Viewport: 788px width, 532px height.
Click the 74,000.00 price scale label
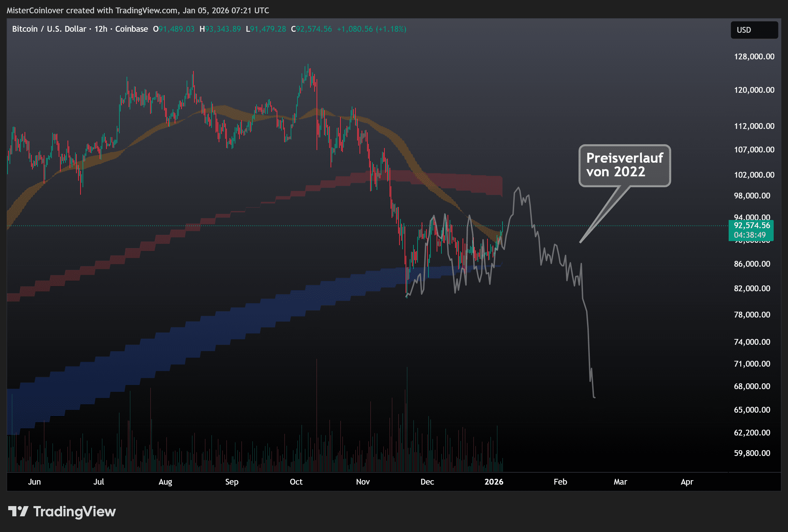[x=752, y=342]
